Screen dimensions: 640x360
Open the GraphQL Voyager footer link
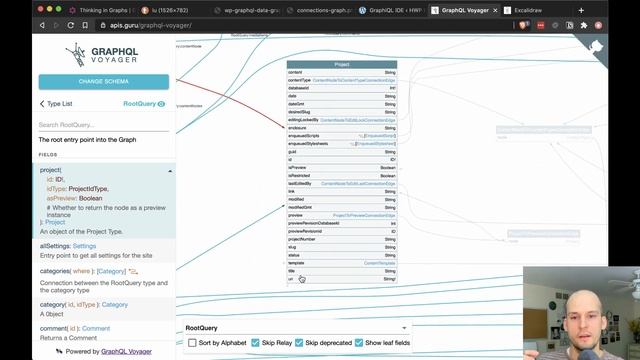[126, 351]
